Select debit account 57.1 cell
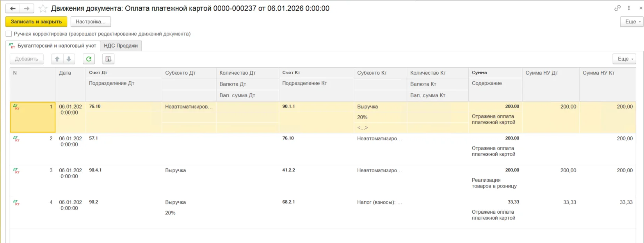 point(123,138)
